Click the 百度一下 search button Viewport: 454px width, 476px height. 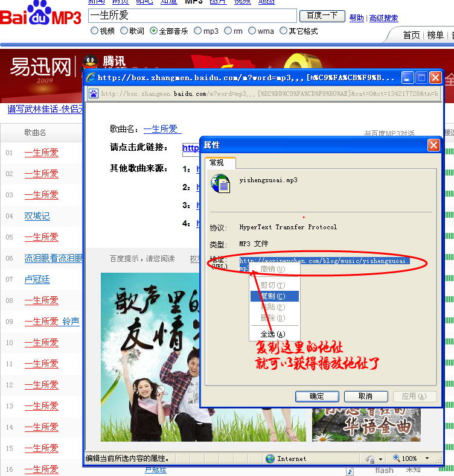(322, 16)
